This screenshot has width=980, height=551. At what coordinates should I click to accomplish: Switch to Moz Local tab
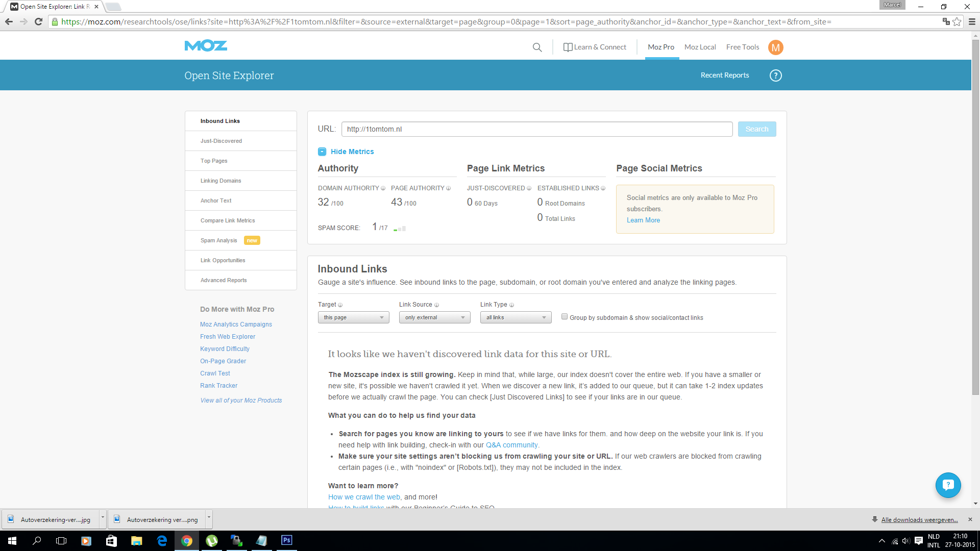(x=700, y=47)
